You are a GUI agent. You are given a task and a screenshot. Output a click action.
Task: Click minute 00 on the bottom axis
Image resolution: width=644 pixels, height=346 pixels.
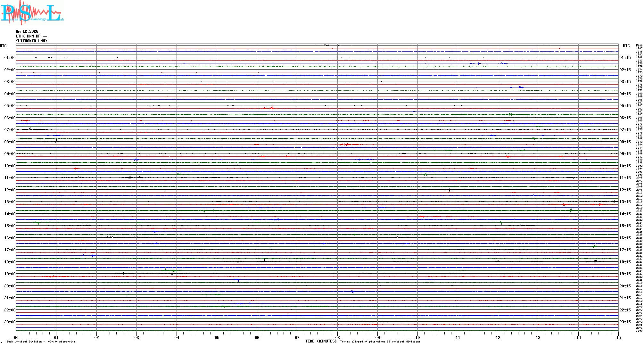pyautogui.click(x=16, y=337)
